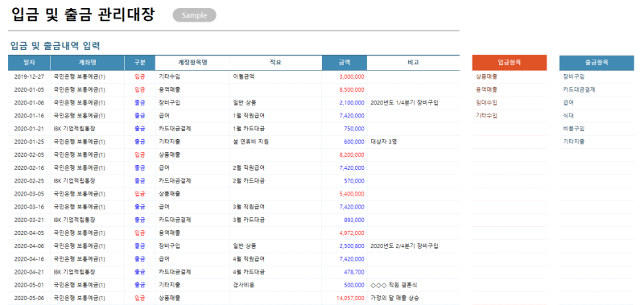This screenshot has width=644, height=305.
Task: Click the note 2020년도 2/4분기 장비구입
Action: click(404, 246)
